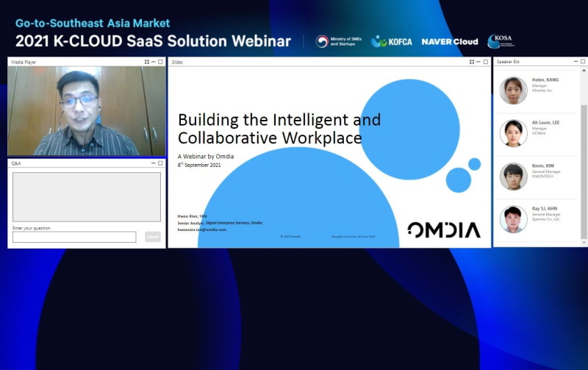Click the NAVER Cloud logo in header
The height and width of the screenshot is (370, 588).
point(449,42)
